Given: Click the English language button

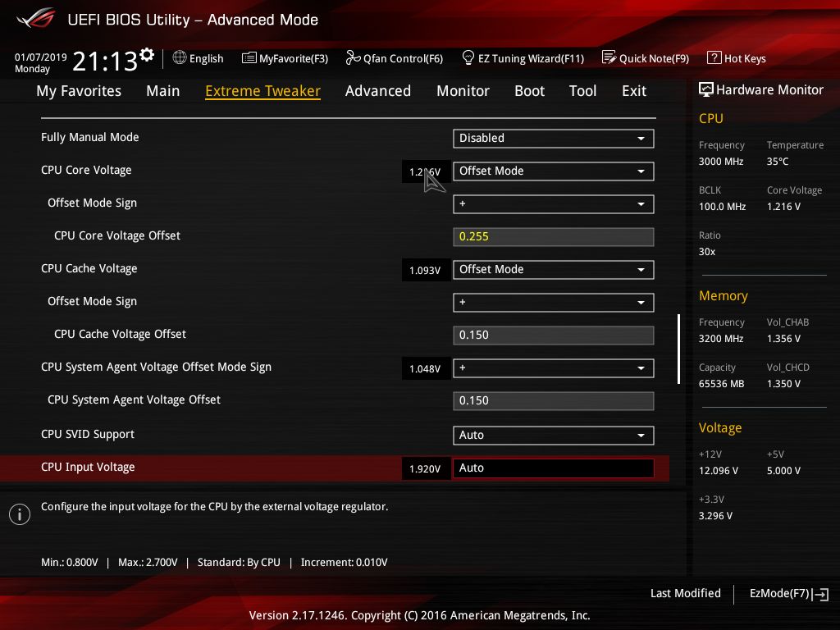Looking at the screenshot, I should click(199, 58).
